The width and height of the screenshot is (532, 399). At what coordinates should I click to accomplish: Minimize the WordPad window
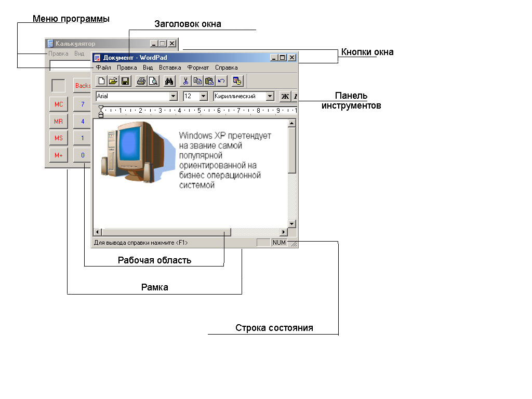click(274, 58)
